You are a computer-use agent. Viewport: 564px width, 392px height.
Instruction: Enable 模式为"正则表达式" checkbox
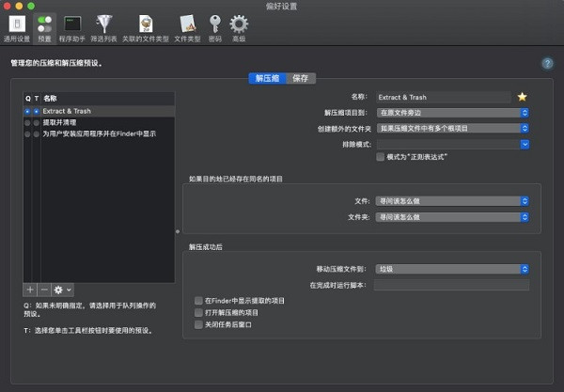pos(380,158)
